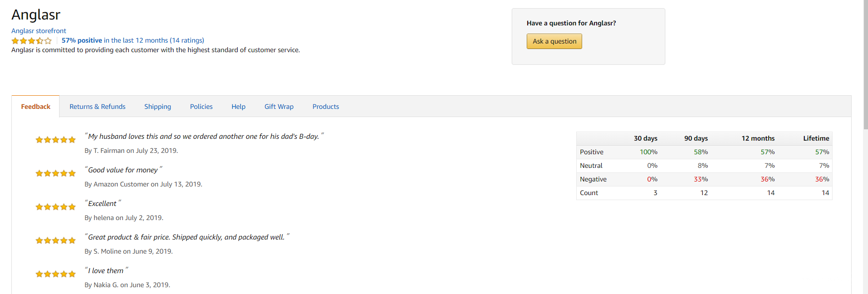The image size is (868, 294).
Task: Open the Shipping tab
Action: pos(158,107)
